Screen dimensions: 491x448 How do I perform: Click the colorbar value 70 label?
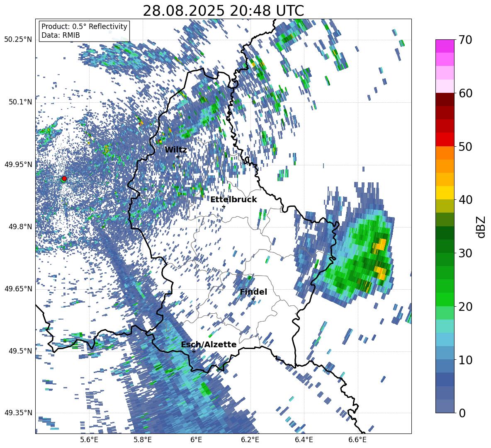[465, 40]
